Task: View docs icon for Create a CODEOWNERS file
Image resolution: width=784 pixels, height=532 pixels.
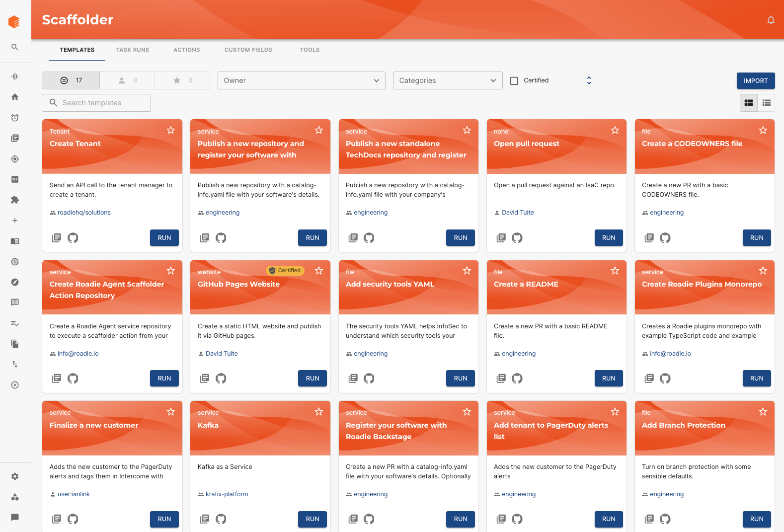Action: coord(649,238)
